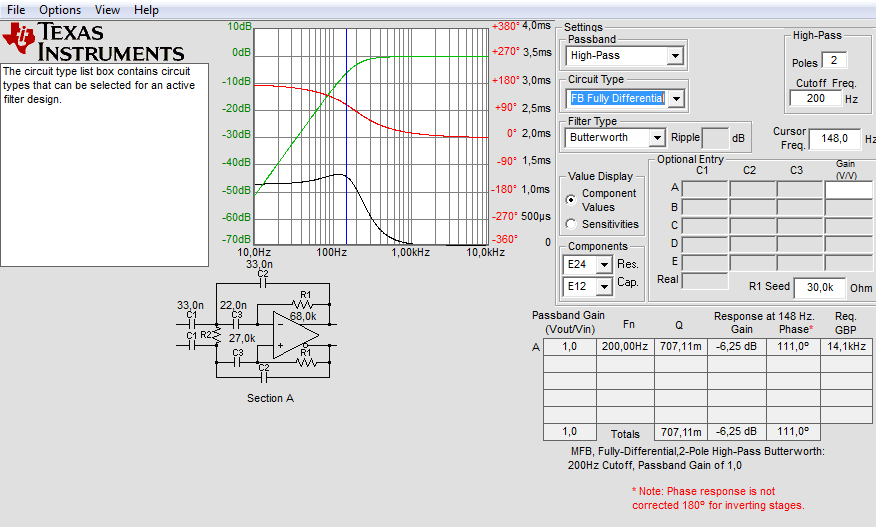Image resolution: width=876 pixels, height=527 pixels.
Task: Click the Poles input field
Action: (x=834, y=60)
